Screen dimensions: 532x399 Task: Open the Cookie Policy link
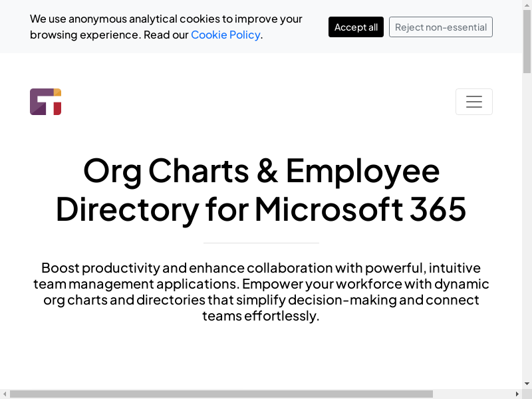(x=225, y=35)
